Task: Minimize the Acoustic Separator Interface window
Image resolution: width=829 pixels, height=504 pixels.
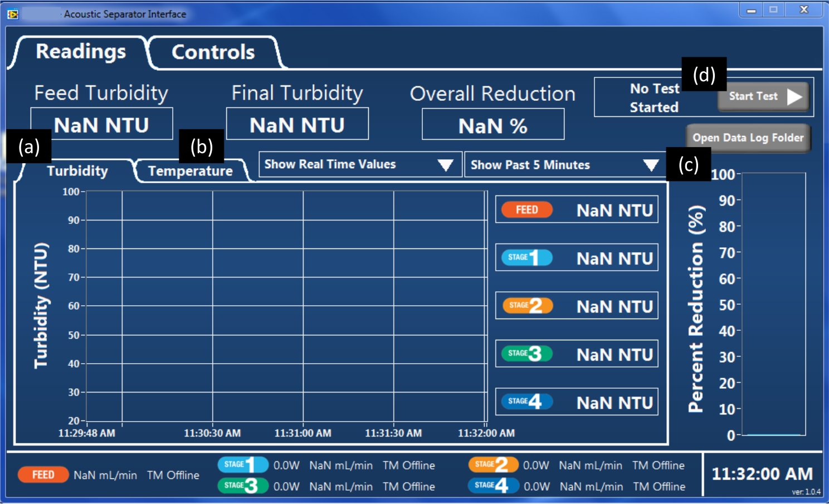Action: (752, 11)
